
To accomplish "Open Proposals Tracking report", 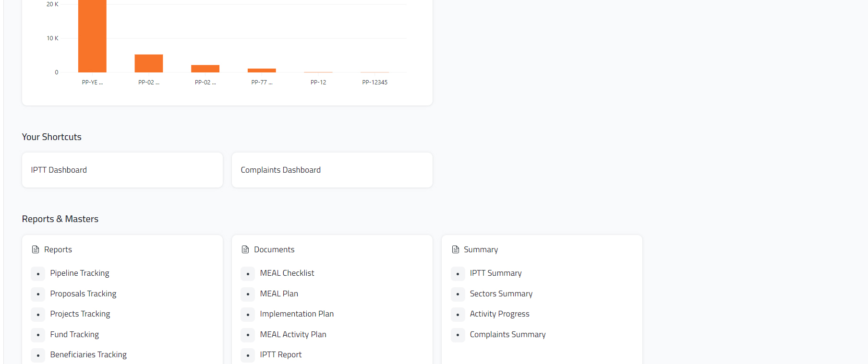I will 83,294.
